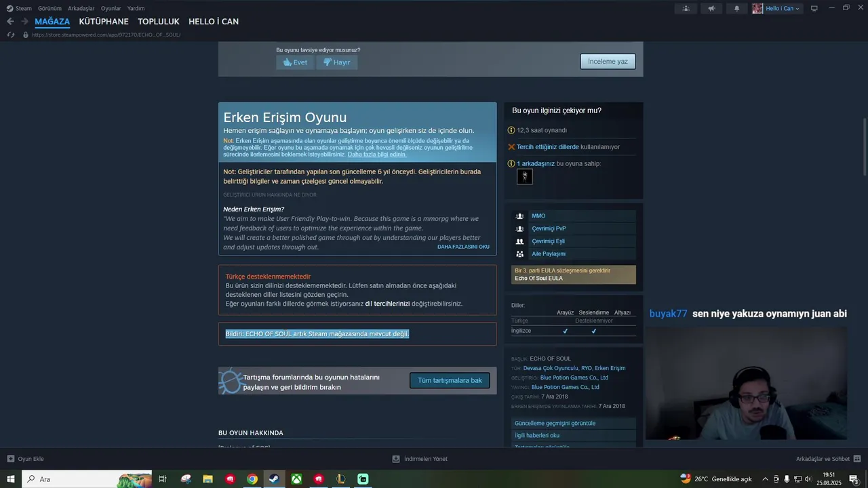This screenshot has width=868, height=488.
Task: Open Google Chrome from taskbar
Action: click(252, 479)
